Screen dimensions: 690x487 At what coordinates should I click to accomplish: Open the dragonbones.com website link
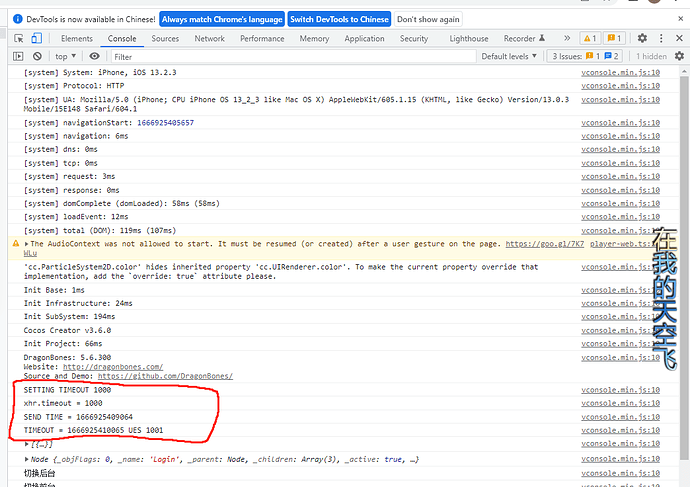click(x=113, y=366)
